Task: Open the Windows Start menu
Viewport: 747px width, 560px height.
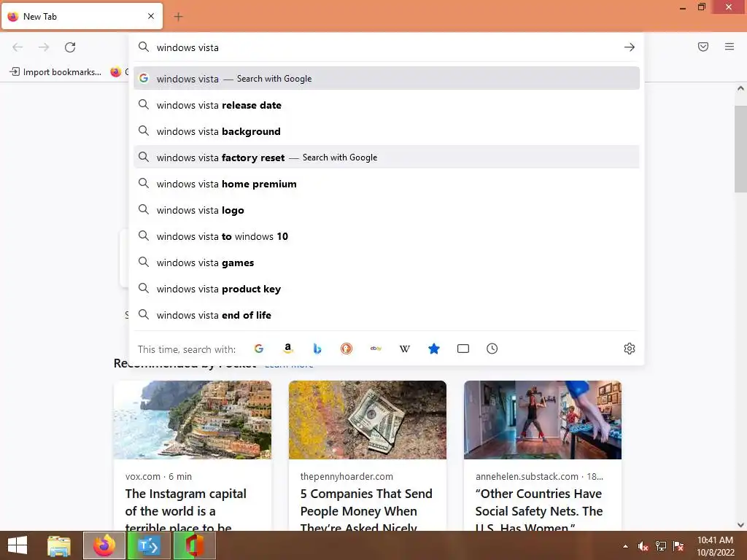Action: tap(18, 545)
